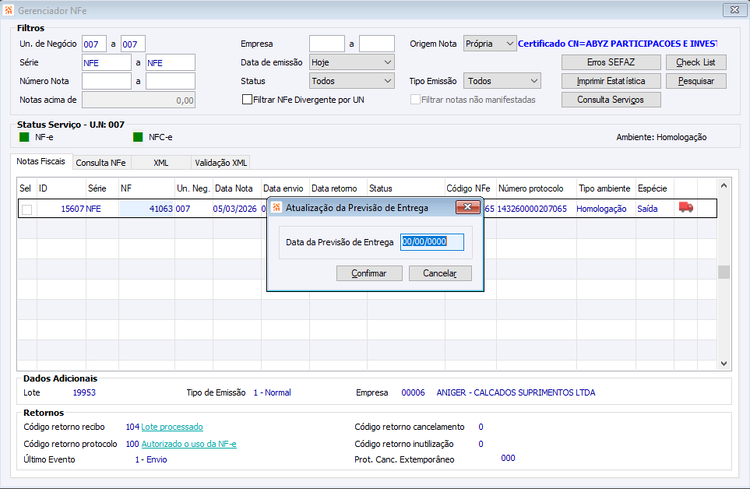Click Imprimir Estatística button
This screenshot has width=750, height=489.
611,81
